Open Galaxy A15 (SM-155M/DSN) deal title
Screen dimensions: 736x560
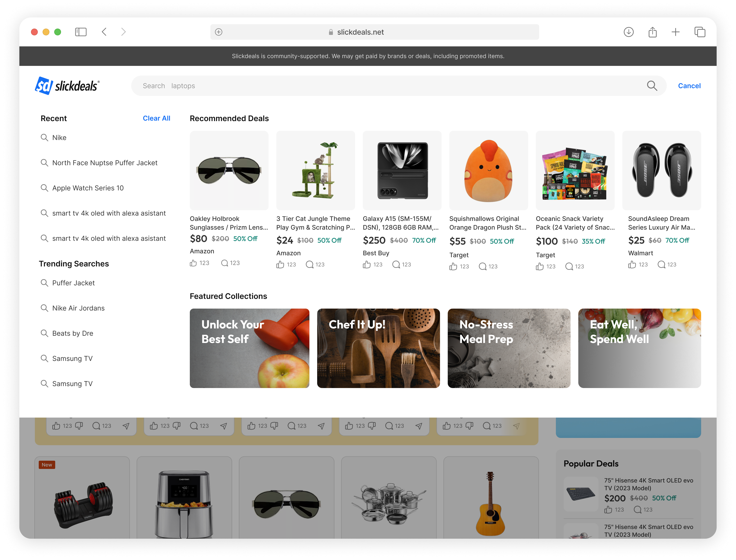(x=401, y=223)
